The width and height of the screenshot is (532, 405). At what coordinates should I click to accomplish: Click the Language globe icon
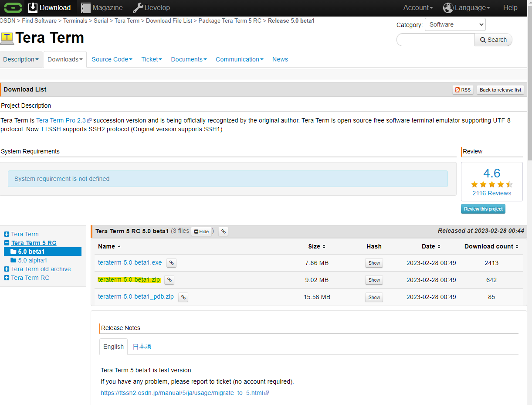[x=448, y=7]
